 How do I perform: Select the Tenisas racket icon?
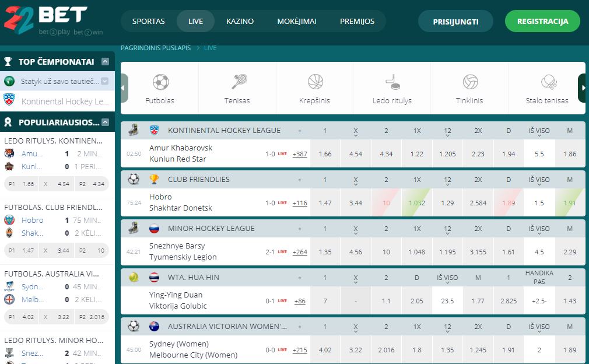pos(239,82)
